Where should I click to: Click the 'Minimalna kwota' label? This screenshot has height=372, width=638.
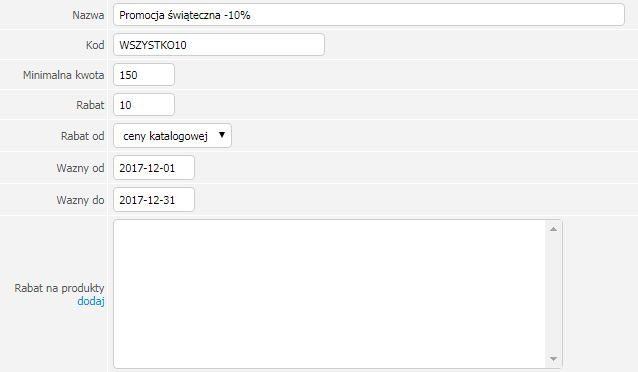pyautogui.click(x=63, y=75)
